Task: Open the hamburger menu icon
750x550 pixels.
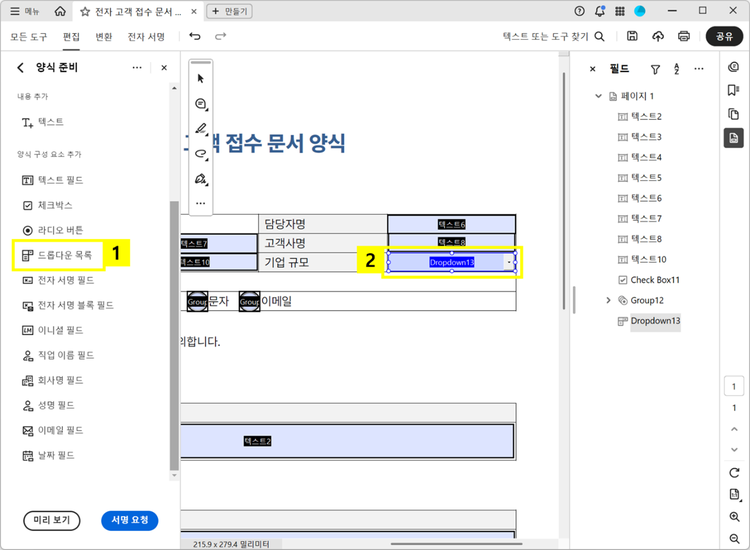Action: tap(15, 11)
